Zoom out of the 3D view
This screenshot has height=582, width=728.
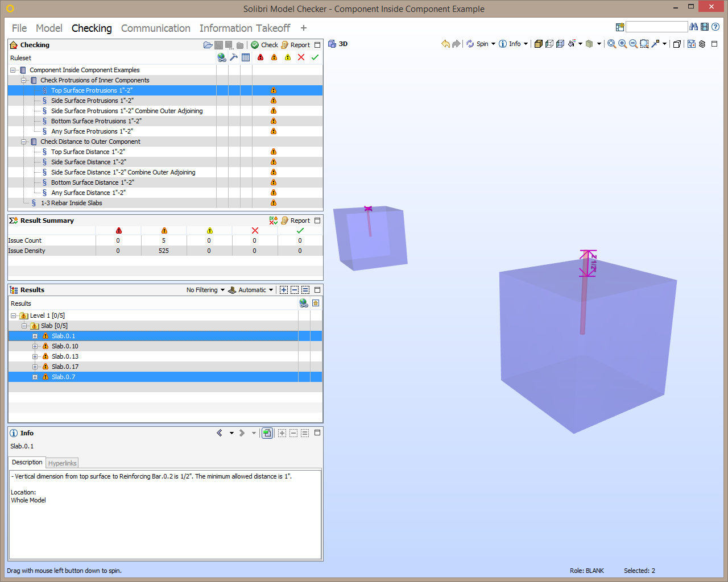point(633,44)
